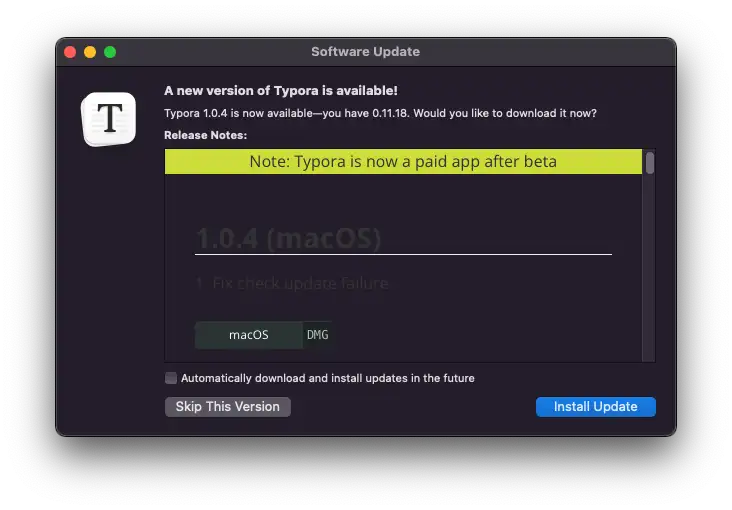This screenshot has height=510, width=732.
Task: Minimize the Software Update window
Action: (x=90, y=52)
